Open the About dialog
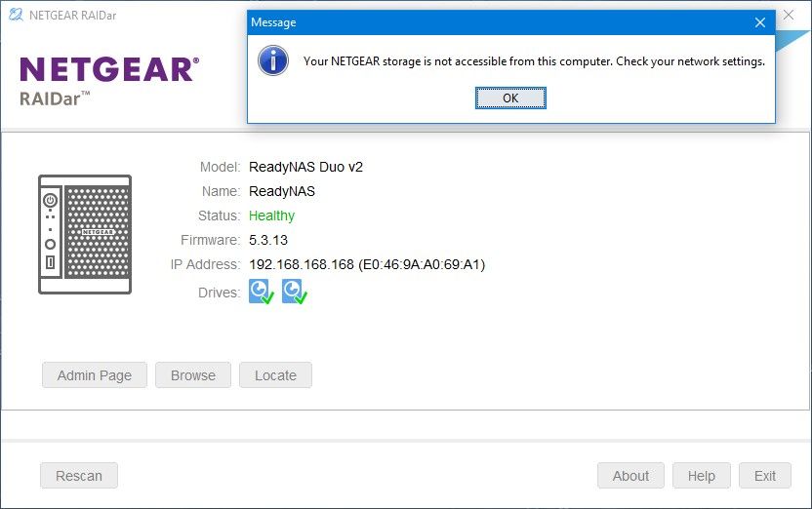This screenshot has width=812, height=509. (630, 476)
